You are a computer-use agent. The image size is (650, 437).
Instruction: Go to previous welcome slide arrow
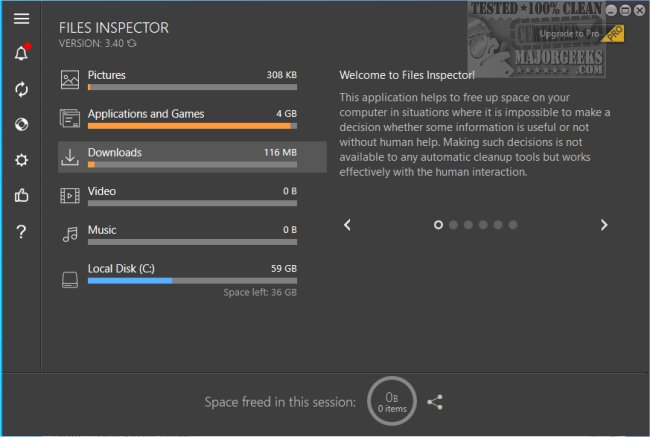click(x=347, y=225)
